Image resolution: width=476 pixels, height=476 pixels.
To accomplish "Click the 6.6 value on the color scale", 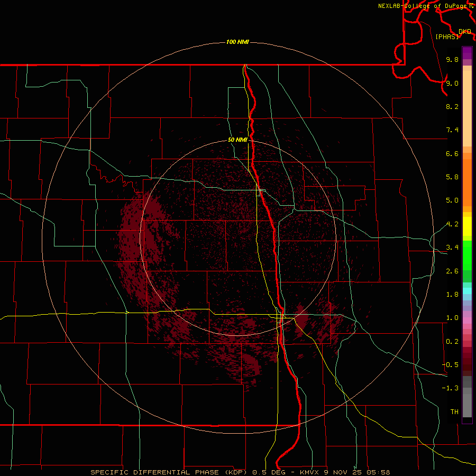I will pos(452,153).
